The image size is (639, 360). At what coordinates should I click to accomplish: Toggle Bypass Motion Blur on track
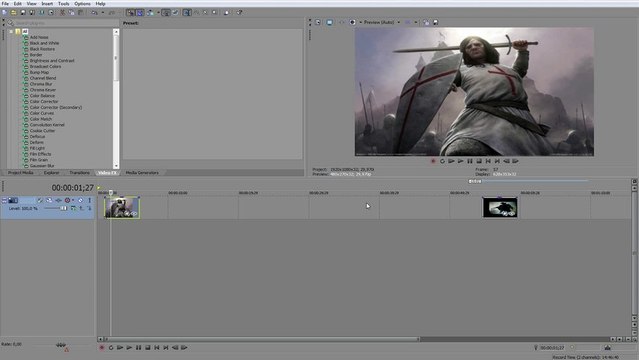point(40,200)
